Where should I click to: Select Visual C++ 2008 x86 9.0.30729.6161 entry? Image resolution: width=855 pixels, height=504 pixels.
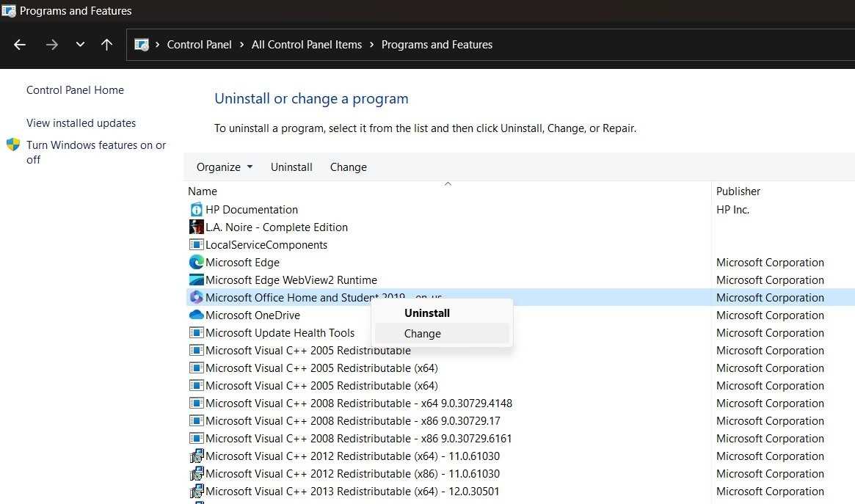coord(359,438)
